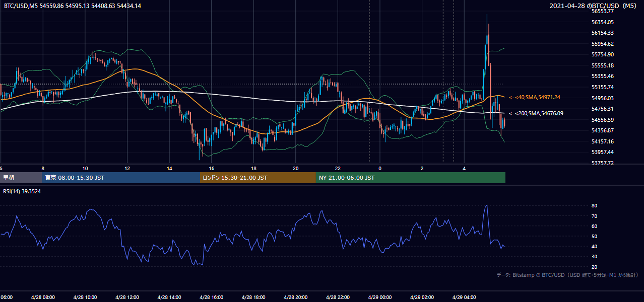Click hour tick 14 on price chart axis
This screenshot has width=644, height=302.
170,168
